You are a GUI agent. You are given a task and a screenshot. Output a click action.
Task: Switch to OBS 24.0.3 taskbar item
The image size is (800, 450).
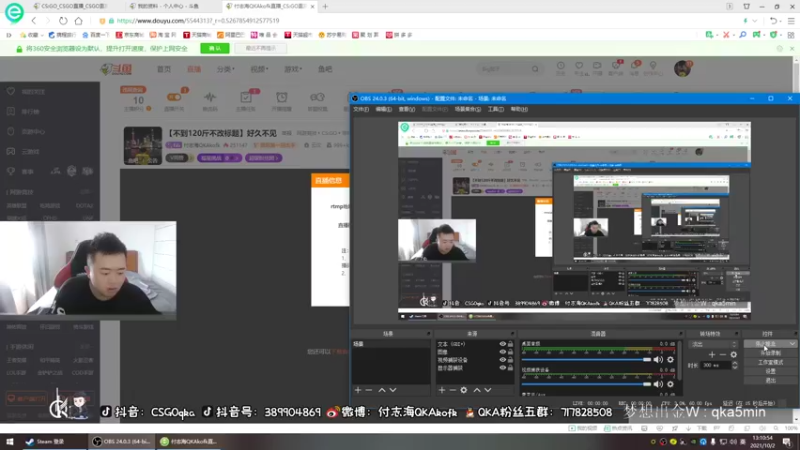tap(121, 441)
